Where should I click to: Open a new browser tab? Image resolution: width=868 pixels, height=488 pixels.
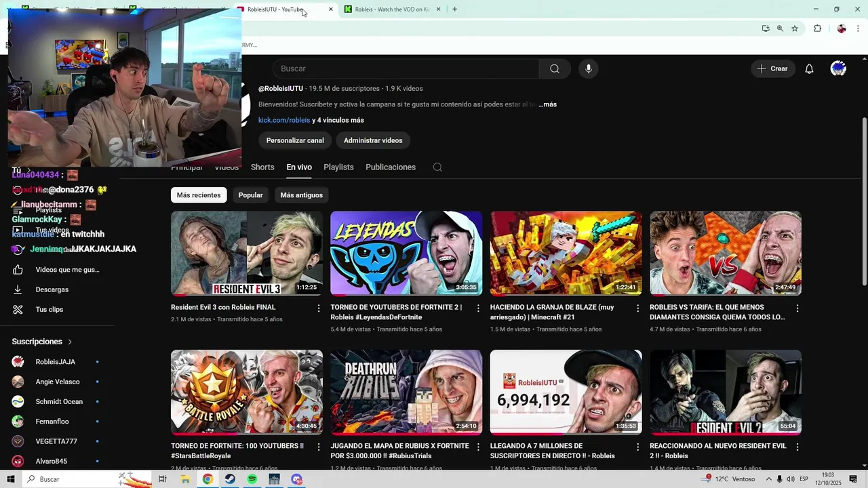tap(454, 9)
